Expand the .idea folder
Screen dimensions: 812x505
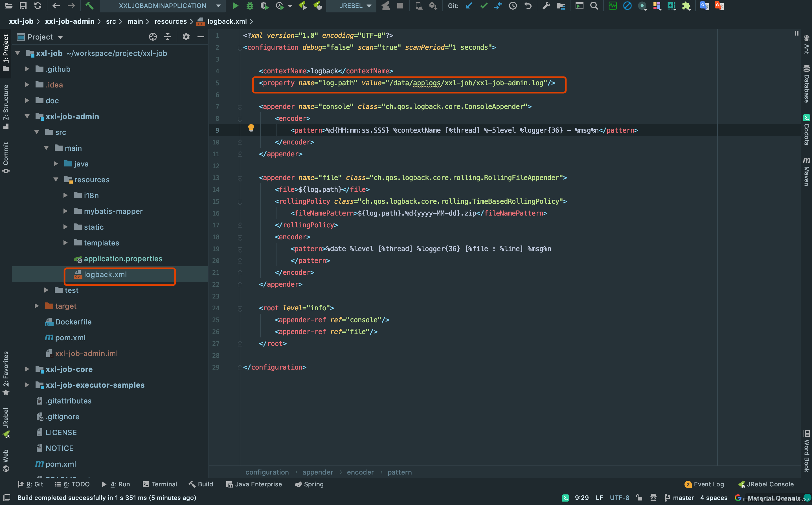click(27, 85)
